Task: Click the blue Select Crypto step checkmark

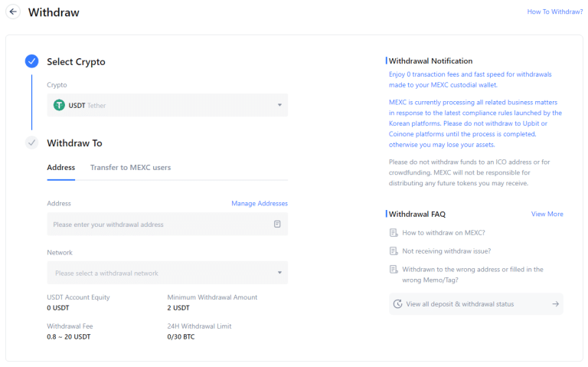Action: click(x=32, y=61)
